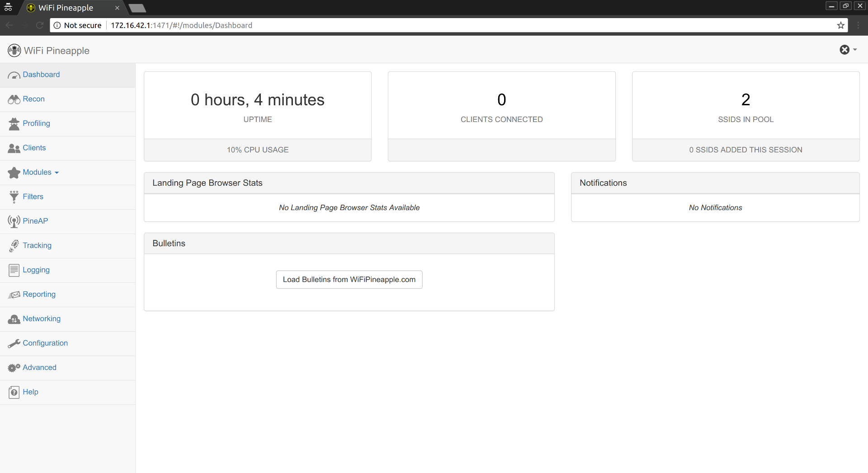The height and width of the screenshot is (473, 868).
Task: Open Networking via the cloud icon
Action: pyautogui.click(x=14, y=319)
